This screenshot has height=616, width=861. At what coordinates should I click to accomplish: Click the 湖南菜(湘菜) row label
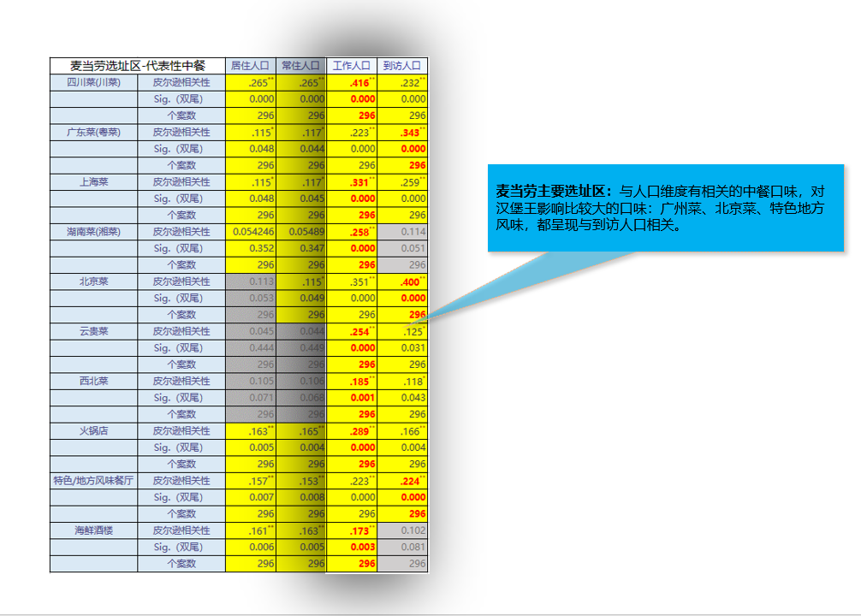[94, 232]
